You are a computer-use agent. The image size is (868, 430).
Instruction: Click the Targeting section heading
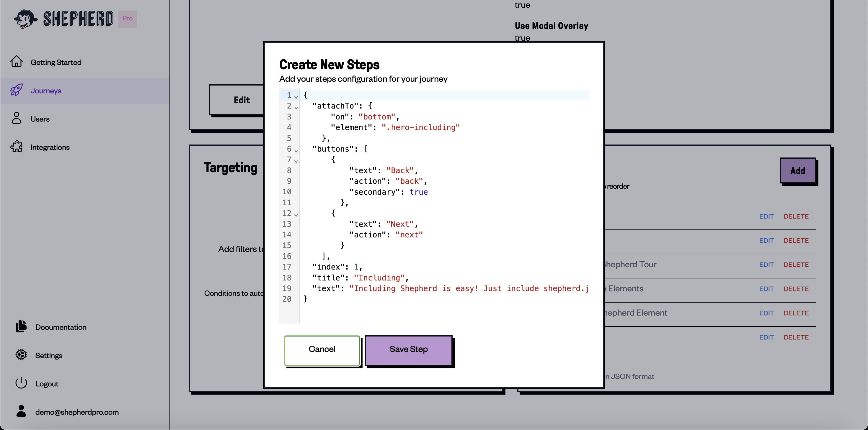[x=231, y=168]
